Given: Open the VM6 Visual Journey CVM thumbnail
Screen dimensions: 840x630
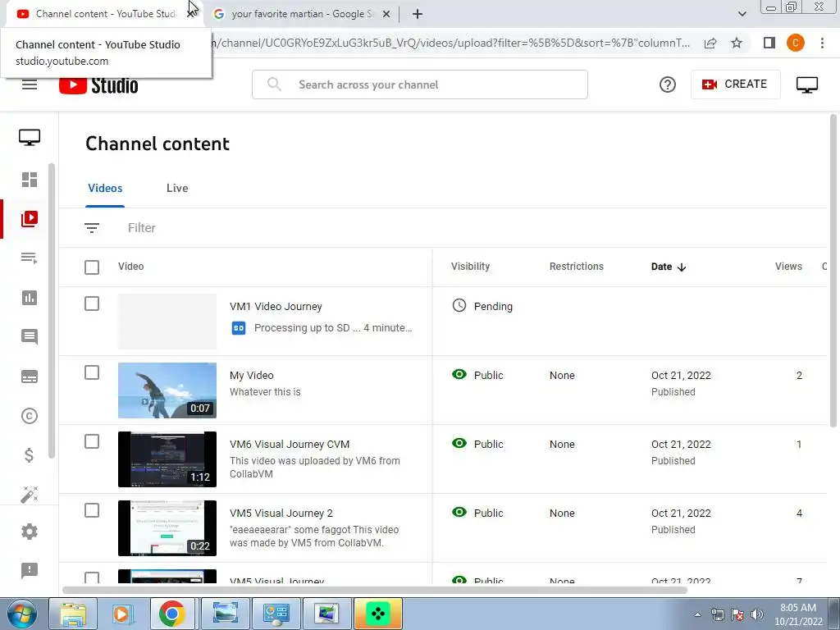Looking at the screenshot, I should [x=167, y=459].
